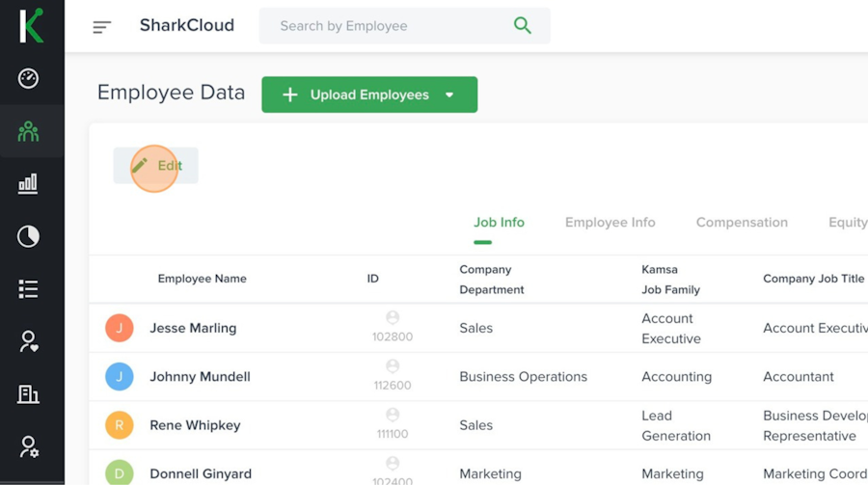Switch to the Employee Info tab
868x485 pixels.
point(610,223)
